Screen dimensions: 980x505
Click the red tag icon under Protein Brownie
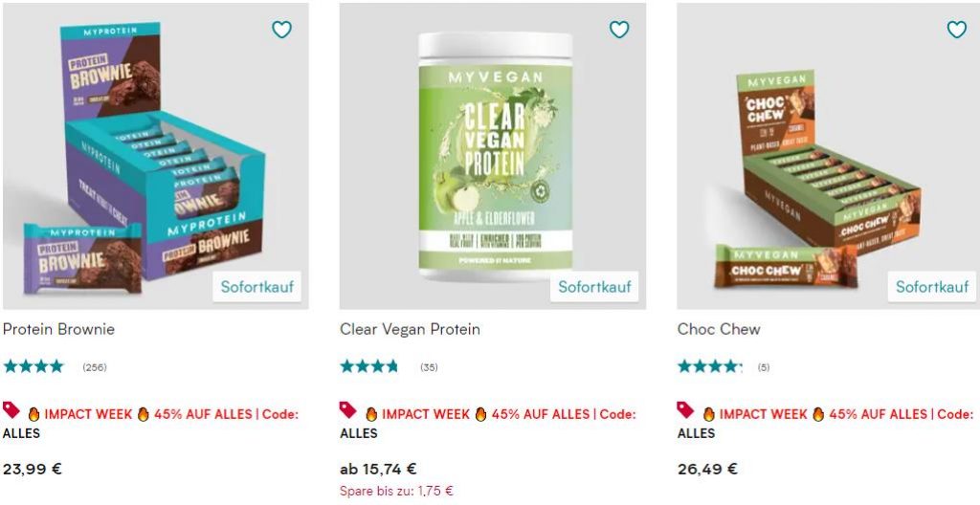11,410
